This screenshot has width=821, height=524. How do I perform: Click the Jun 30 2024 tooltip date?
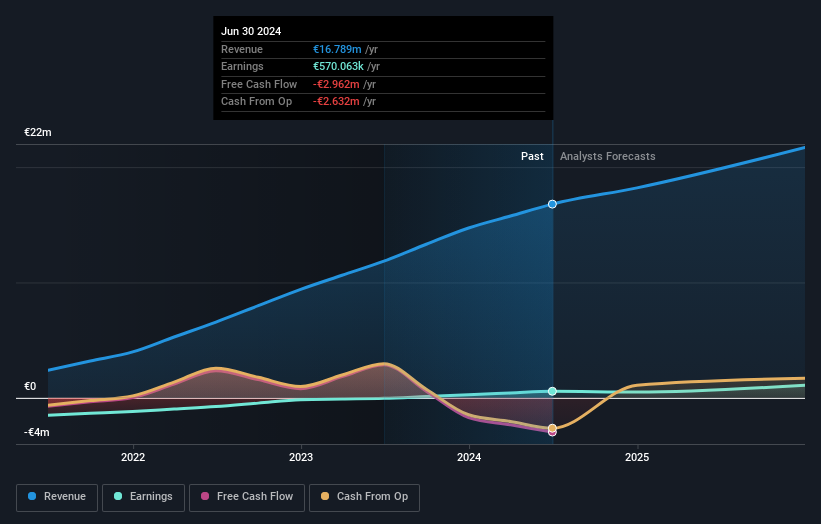click(x=251, y=31)
